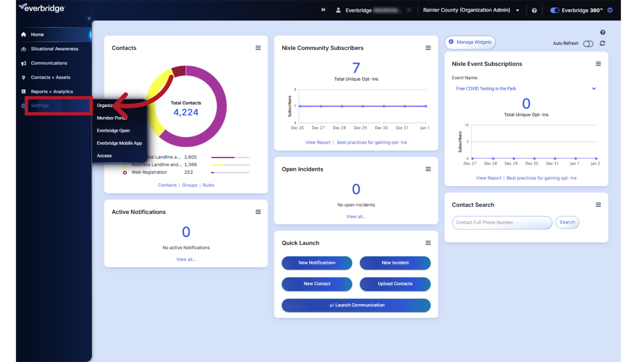Click the 7 Total Unique Opt-ins number
This screenshot has width=644, height=362.
tap(356, 68)
